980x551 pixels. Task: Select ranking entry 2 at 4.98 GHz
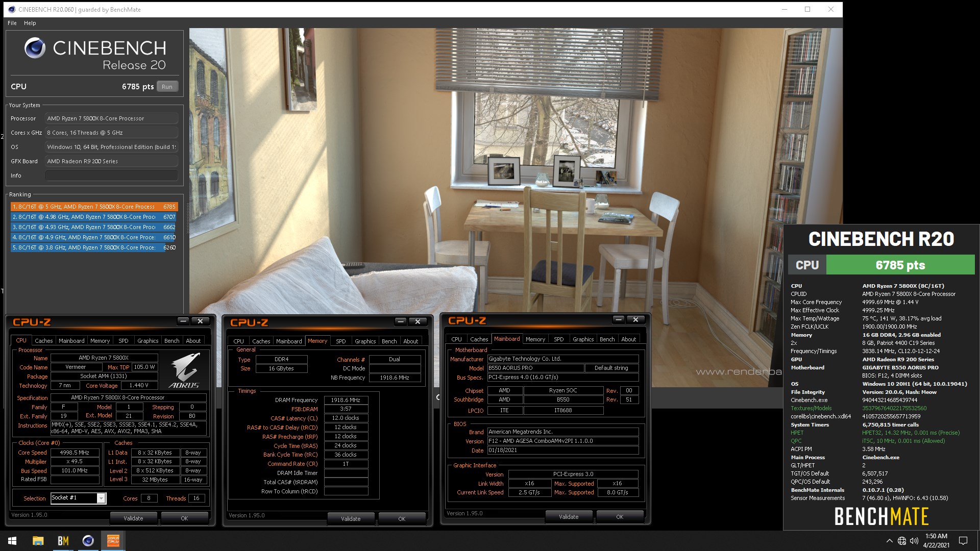pyautogui.click(x=94, y=217)
